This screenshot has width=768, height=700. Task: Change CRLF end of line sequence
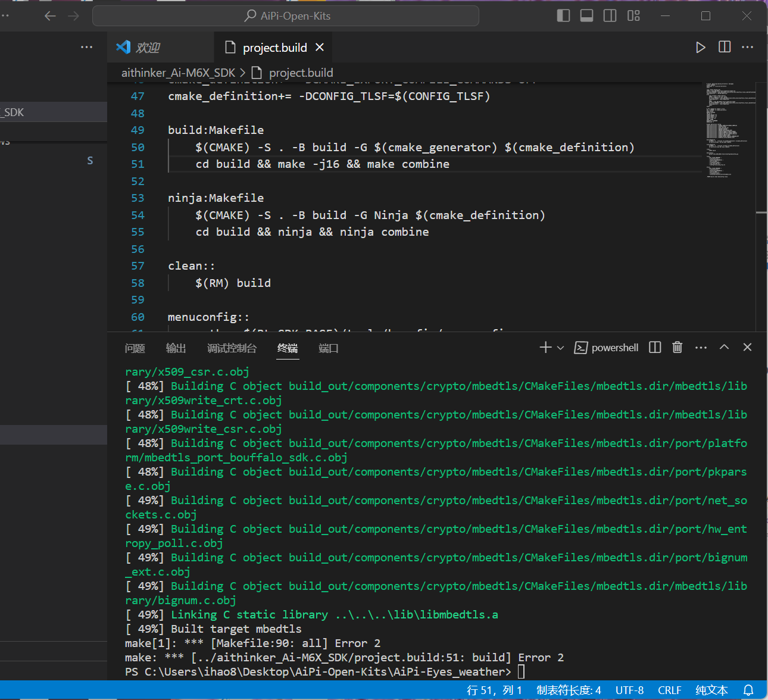click(670, 690)
